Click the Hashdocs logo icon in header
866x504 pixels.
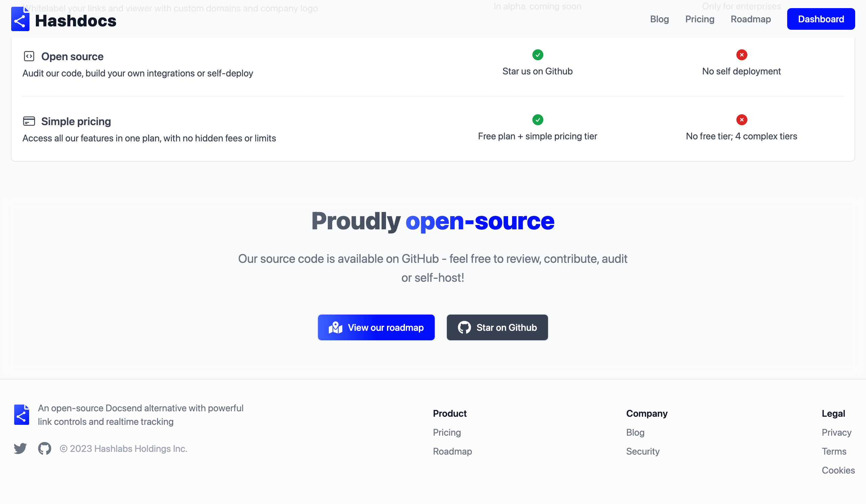(20, 19)
